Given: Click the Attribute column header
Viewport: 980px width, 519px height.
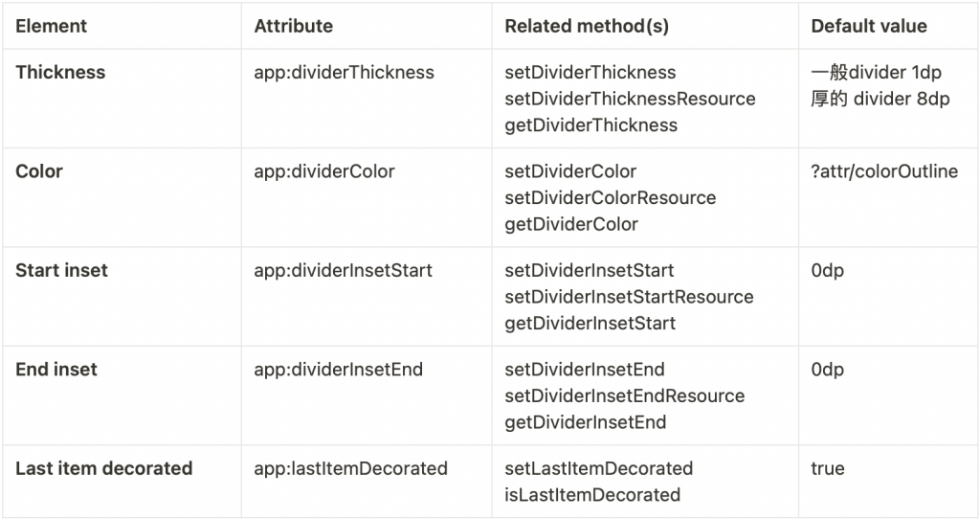Looking at the screenshot, I should pyautogui.click(x=293, y=27).
